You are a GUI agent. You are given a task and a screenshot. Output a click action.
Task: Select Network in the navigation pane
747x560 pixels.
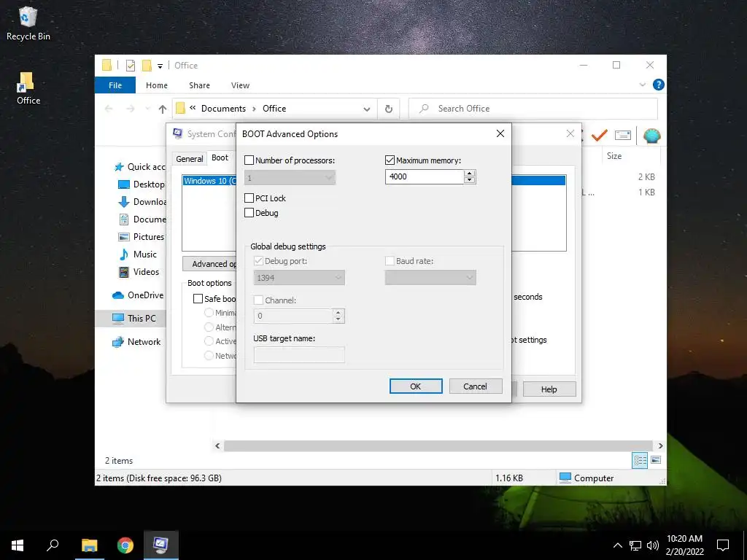[x=136, y=341]
